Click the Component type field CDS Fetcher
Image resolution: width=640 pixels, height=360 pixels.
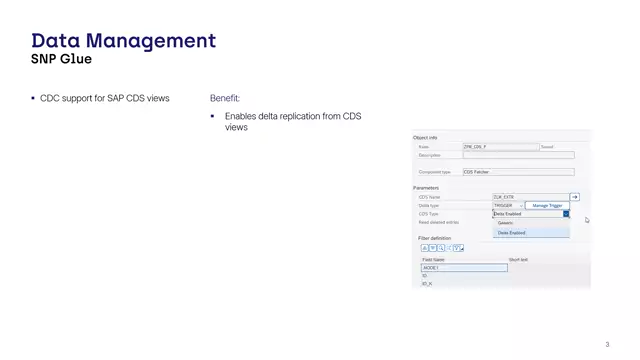pyautogui.click(x=518, y=172)
